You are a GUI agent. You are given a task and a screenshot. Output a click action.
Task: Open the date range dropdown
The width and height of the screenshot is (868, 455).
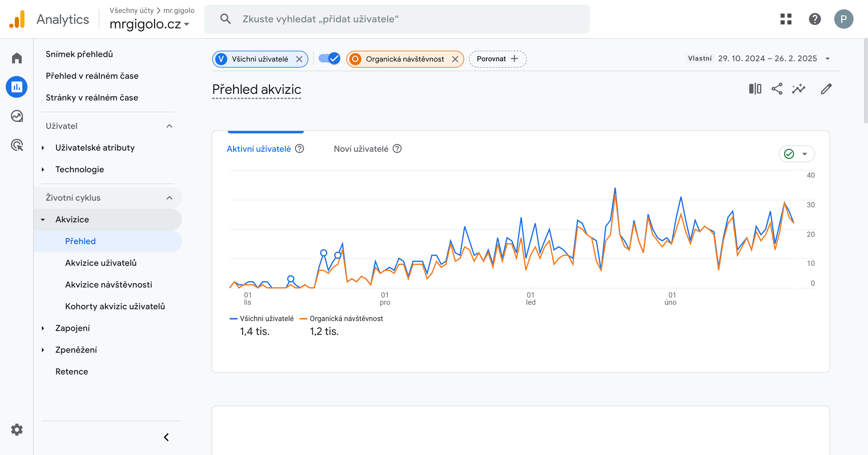coord(827,59)
